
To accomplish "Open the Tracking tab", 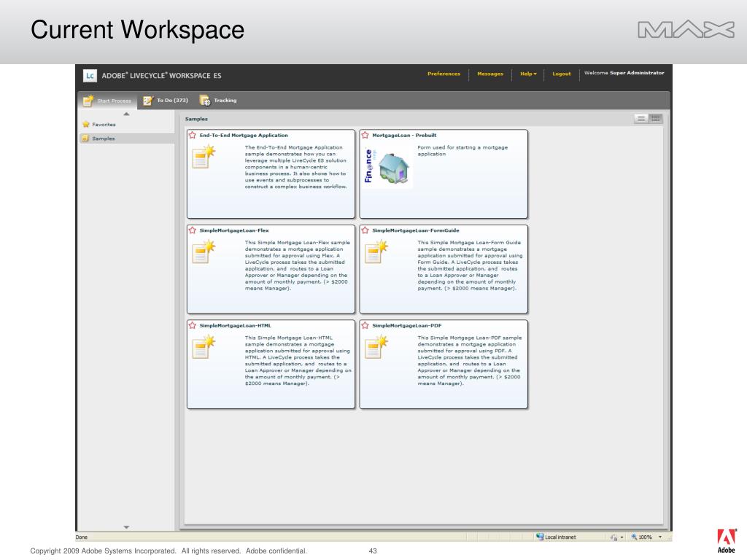I will coord(218,101).
